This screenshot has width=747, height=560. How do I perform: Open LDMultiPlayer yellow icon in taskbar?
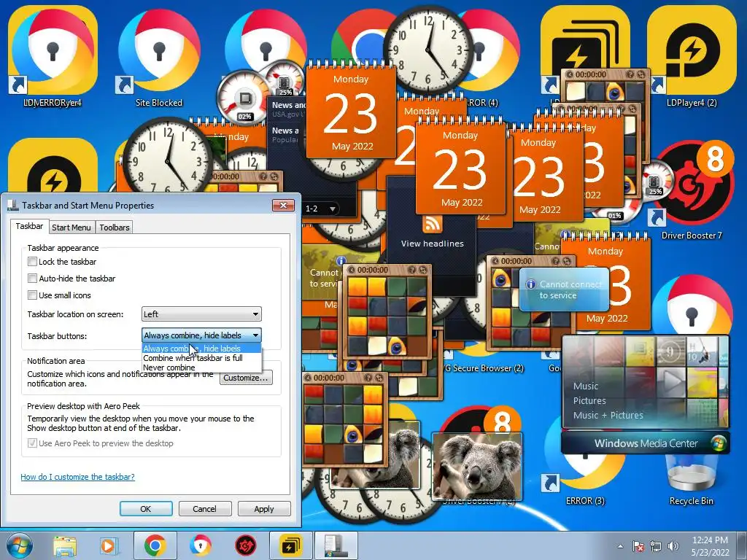[x=290, y=545]
